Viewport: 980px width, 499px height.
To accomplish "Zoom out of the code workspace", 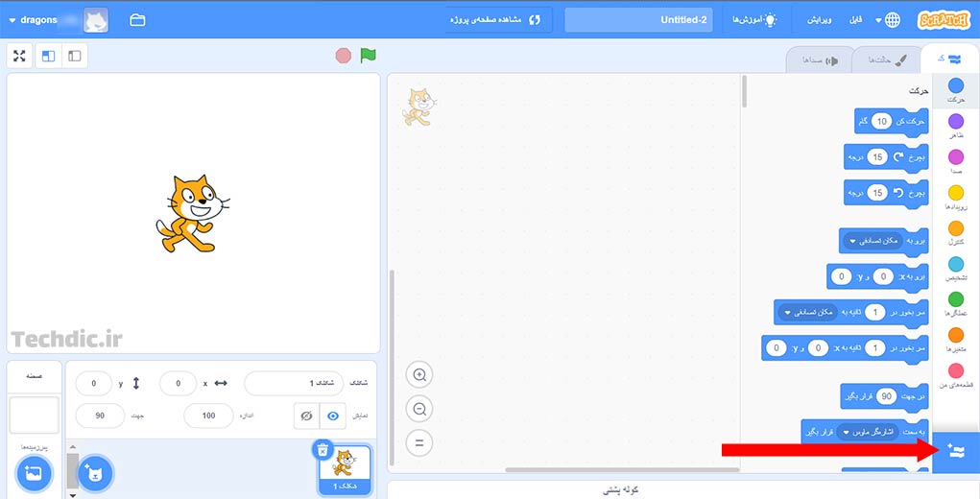I will pos(419,410).
